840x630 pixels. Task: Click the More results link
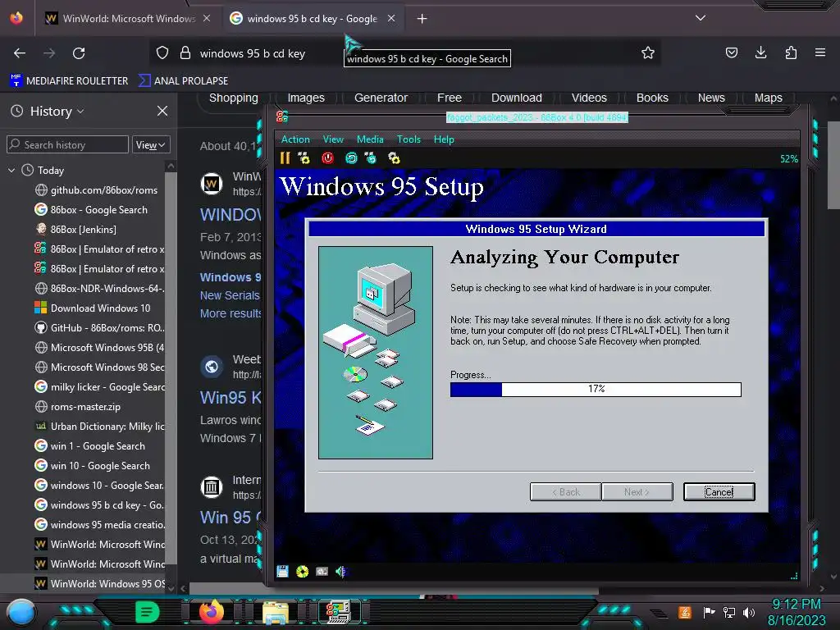point(231,313)
